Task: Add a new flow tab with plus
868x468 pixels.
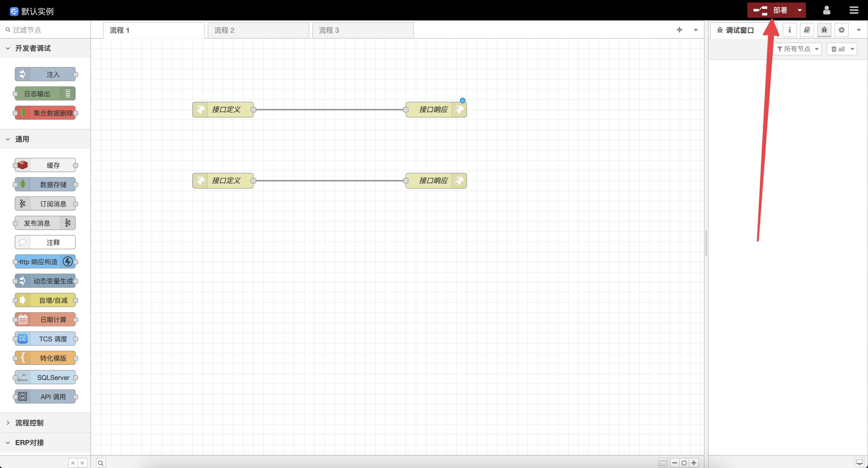Action: click(679, 30)
